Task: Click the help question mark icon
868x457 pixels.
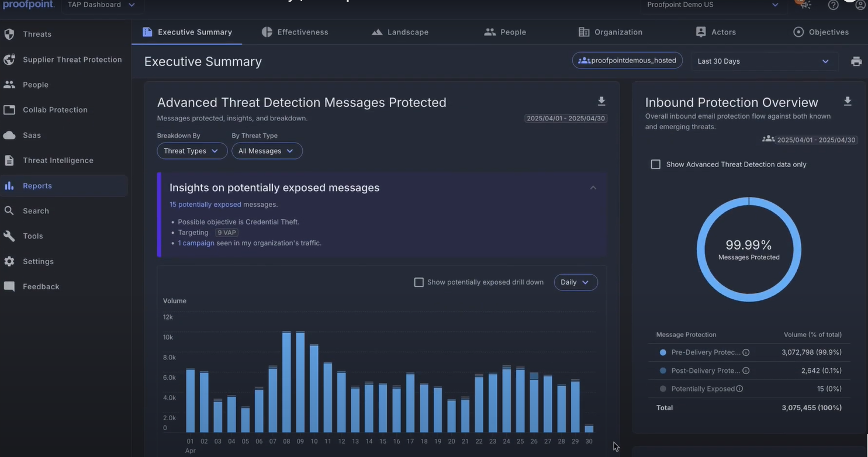Action: tap(833, 5)
